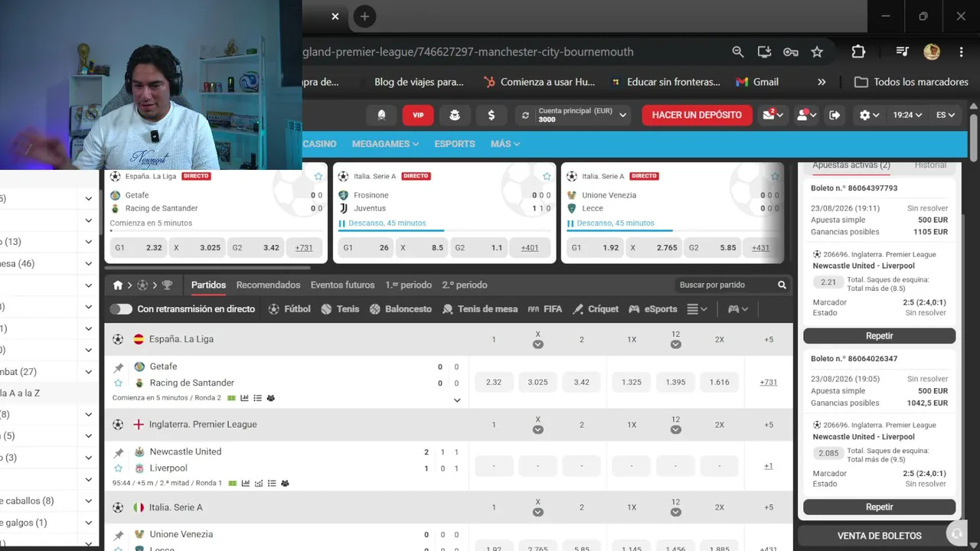Click the VENTA DE BOLETOS button
The height and width of the screenshot is (551, 980).
click(x=879, y=536)
